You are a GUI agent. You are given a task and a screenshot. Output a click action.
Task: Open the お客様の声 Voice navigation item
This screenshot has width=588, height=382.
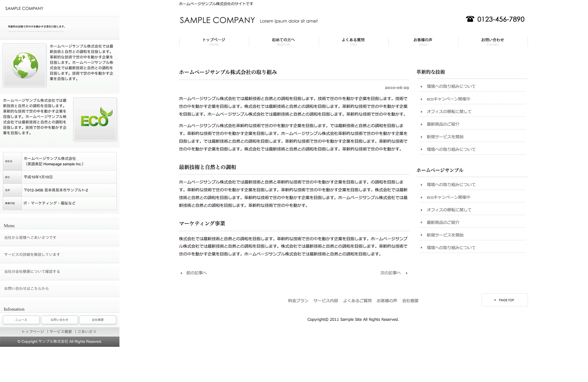423,42
